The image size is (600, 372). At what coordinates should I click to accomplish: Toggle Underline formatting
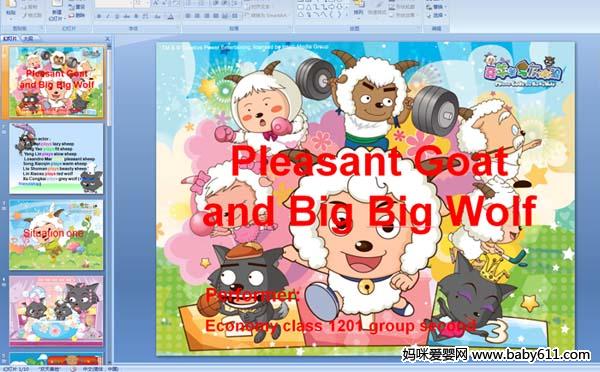click(117, 16)
